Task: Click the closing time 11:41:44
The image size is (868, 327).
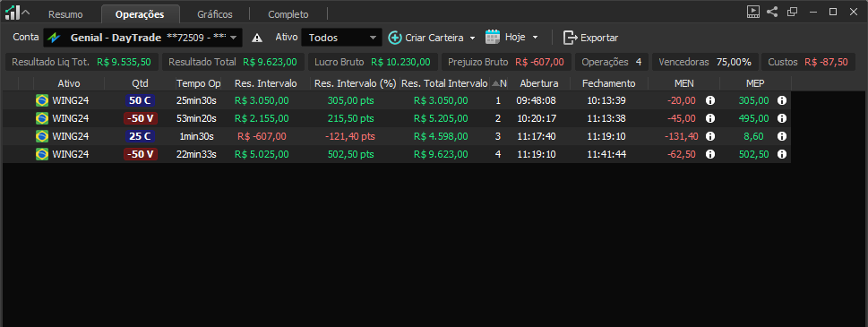Action: point(606,154)
